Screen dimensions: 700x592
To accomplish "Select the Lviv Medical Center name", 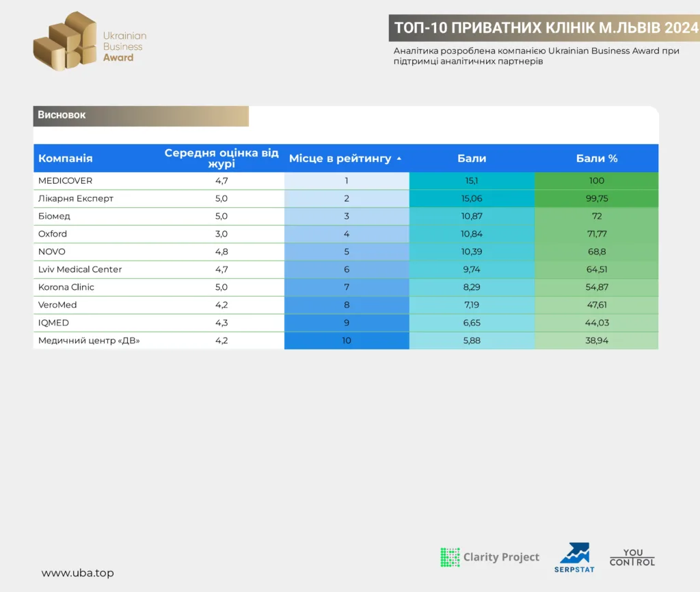I will (x=80, y=269).
